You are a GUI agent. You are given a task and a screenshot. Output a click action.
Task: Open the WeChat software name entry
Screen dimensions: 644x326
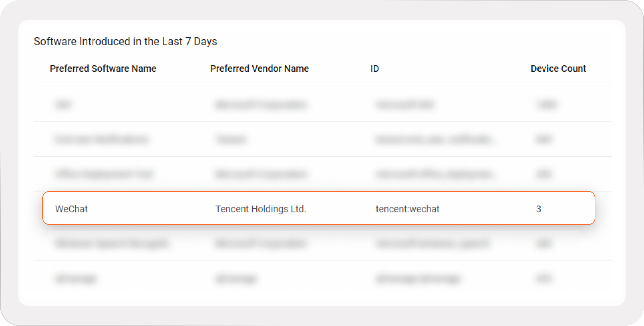point(71,209)
